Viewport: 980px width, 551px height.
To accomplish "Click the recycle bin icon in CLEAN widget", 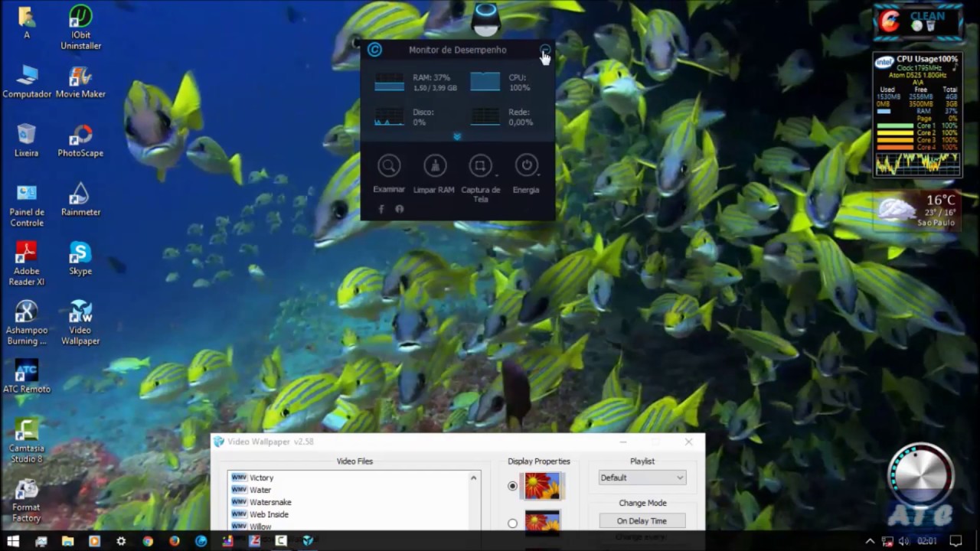I will coord(931,26).
